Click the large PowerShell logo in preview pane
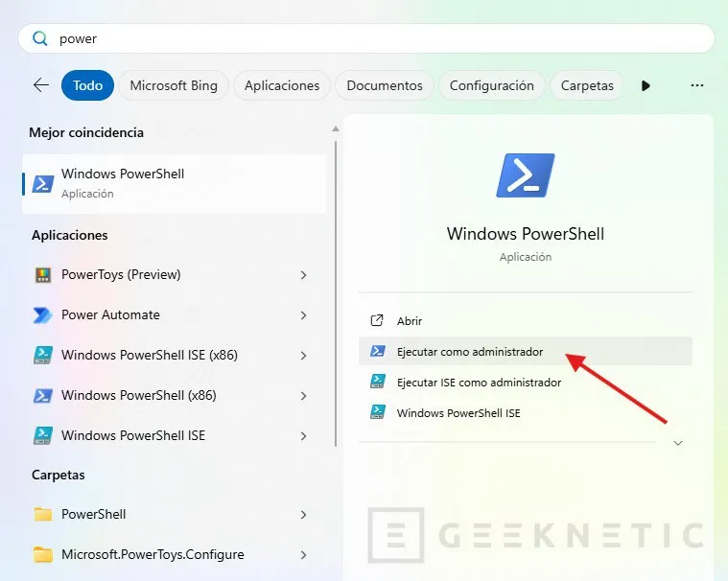 [x=525, y=175]
